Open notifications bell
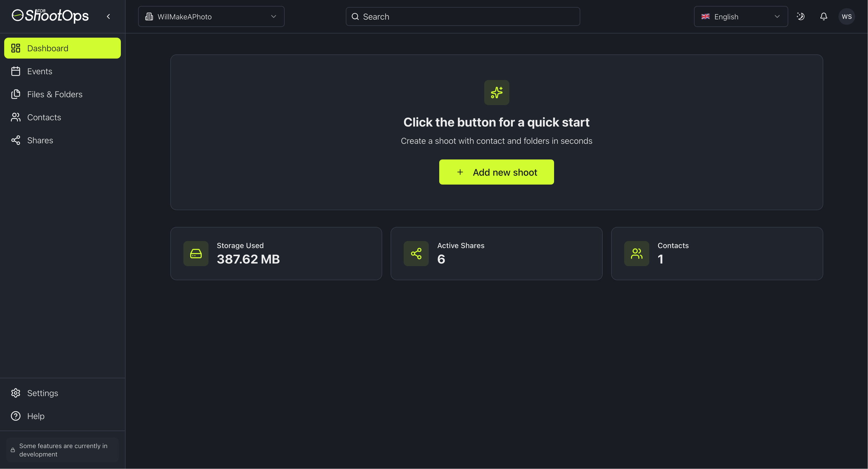Screen dimensions: 868x469 point(823,16)
